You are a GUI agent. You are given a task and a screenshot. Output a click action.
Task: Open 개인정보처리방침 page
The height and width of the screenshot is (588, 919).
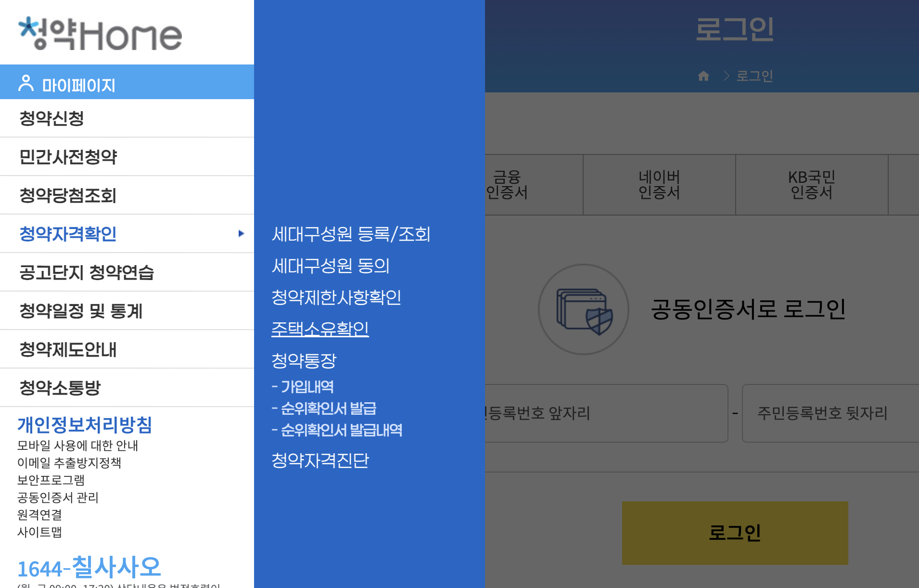(x=85, y=425)
